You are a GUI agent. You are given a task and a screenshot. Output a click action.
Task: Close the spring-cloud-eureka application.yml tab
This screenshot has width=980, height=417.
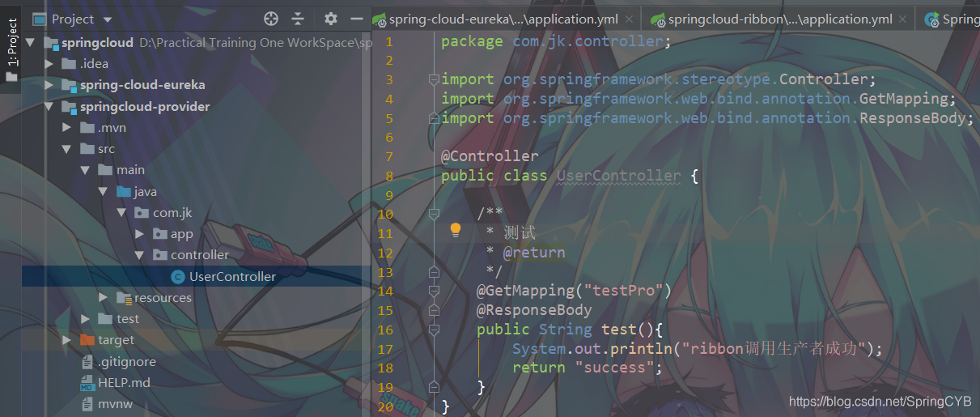(x=630, y=19)
